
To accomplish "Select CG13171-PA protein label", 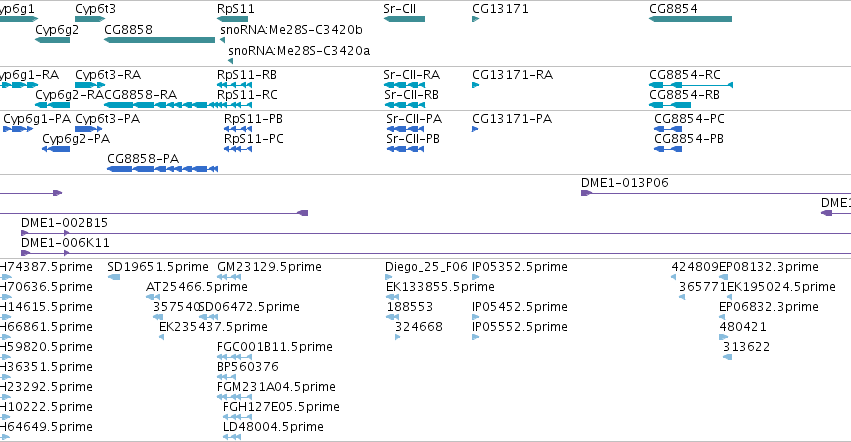I will click(512, 118).
